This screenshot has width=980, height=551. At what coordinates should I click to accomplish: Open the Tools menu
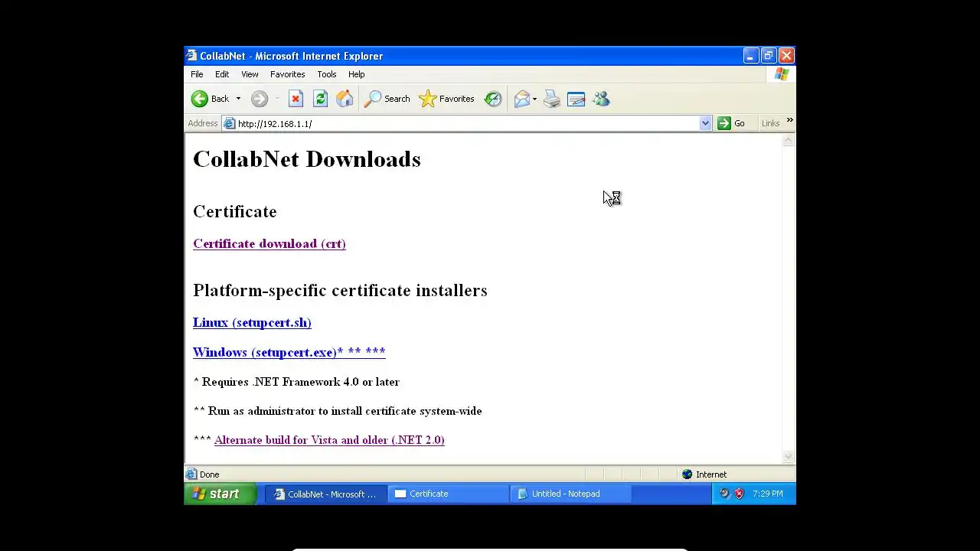click(x=327, y=74)
